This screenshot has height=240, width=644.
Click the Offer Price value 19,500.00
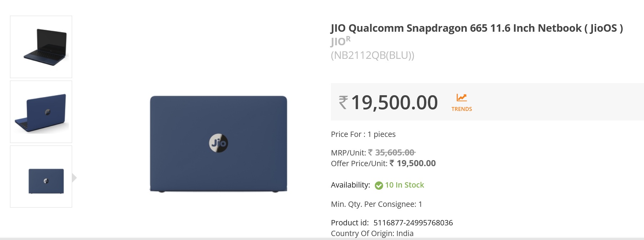[416, 163]
